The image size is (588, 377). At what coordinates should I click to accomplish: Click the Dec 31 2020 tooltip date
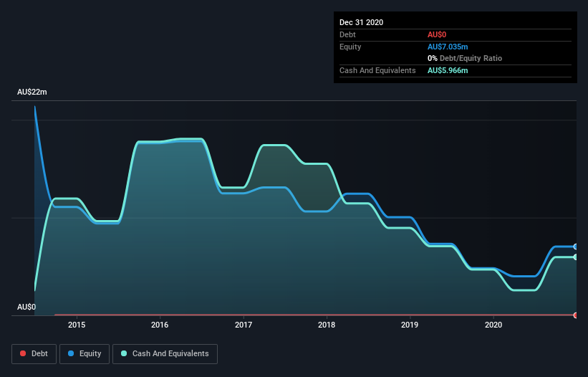click(x=362, y=22)
